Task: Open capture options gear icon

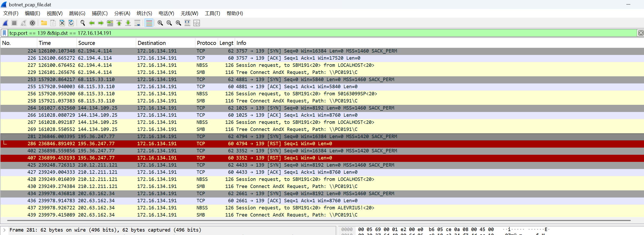Action: [32, 23]
